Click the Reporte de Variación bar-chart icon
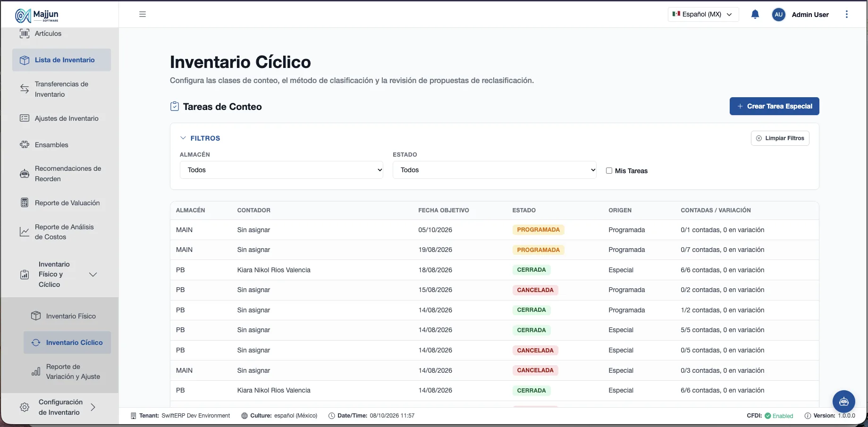 [36, 371]
